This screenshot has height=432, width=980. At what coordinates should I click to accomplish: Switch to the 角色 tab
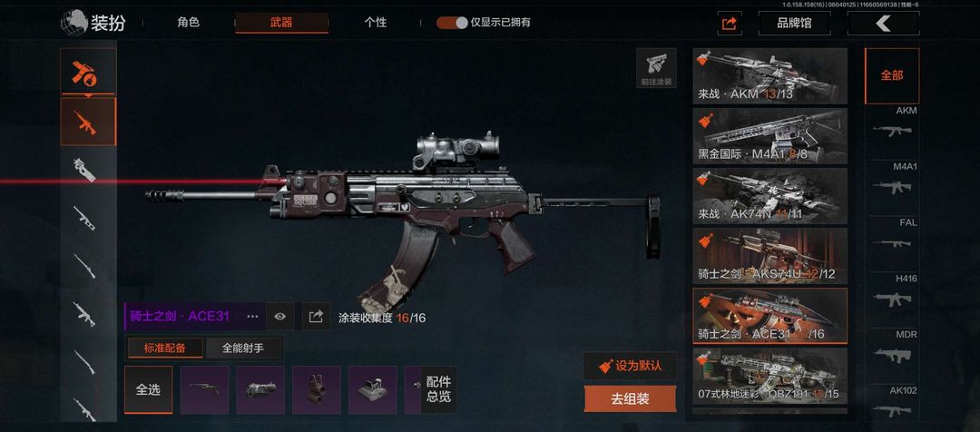pos(188,23)
